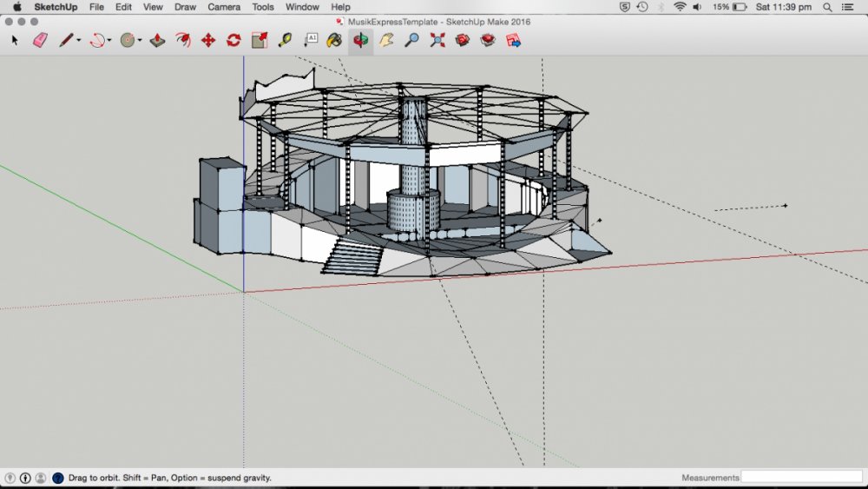Viewport: 868px width, 489px height.
Task: Select the arrow Select tool
Action: click(14, 40)
